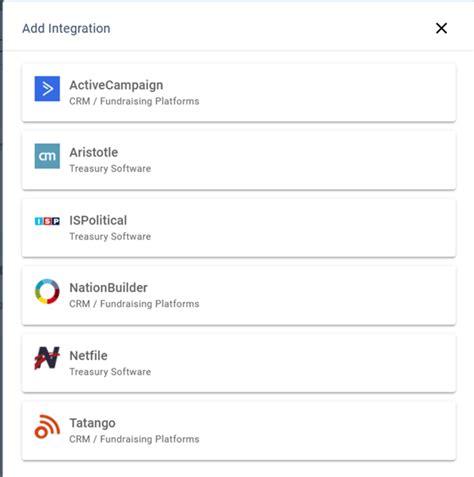The width and height of the screenshot is (474, 477).
Task: Click Tatango's CRM / Fundraising Platforms subtitle
Action: [134, 439]
